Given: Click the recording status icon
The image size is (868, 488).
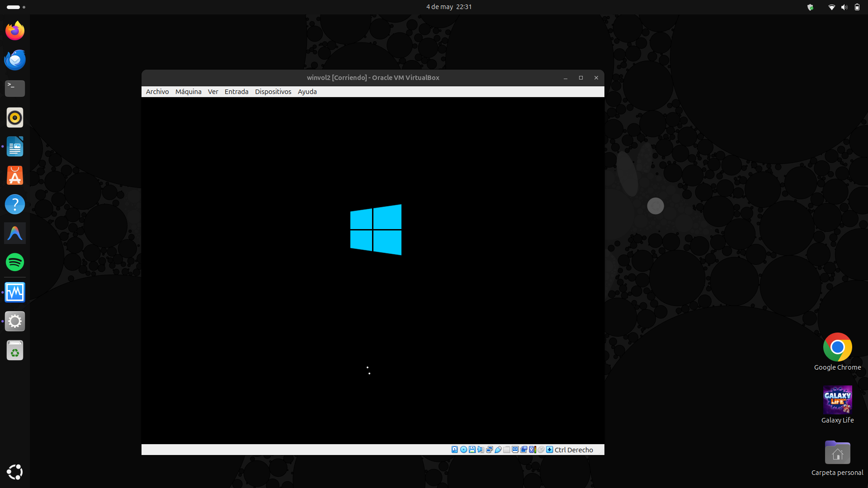Looking at the screenshot, I should [524, 450].
